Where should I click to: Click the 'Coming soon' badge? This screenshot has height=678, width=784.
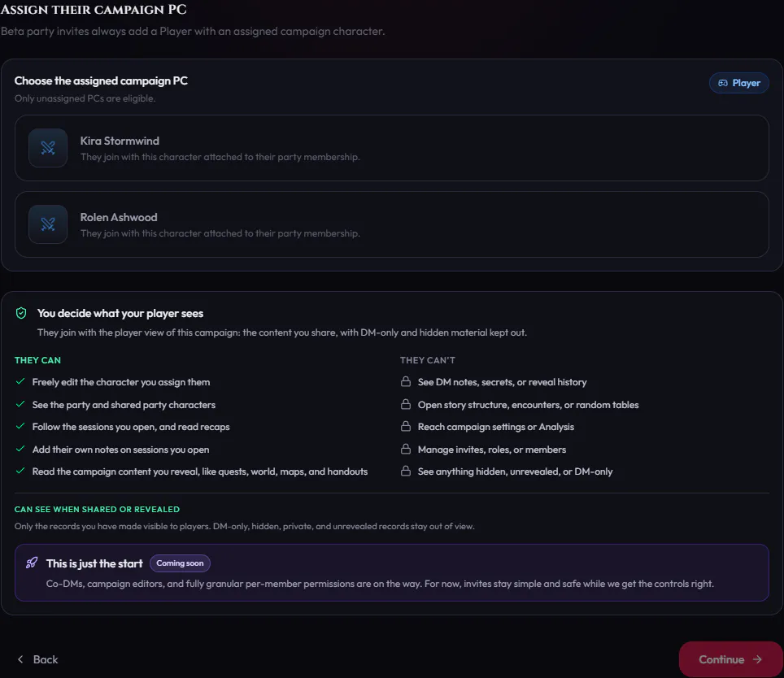[x=180, y=563]
